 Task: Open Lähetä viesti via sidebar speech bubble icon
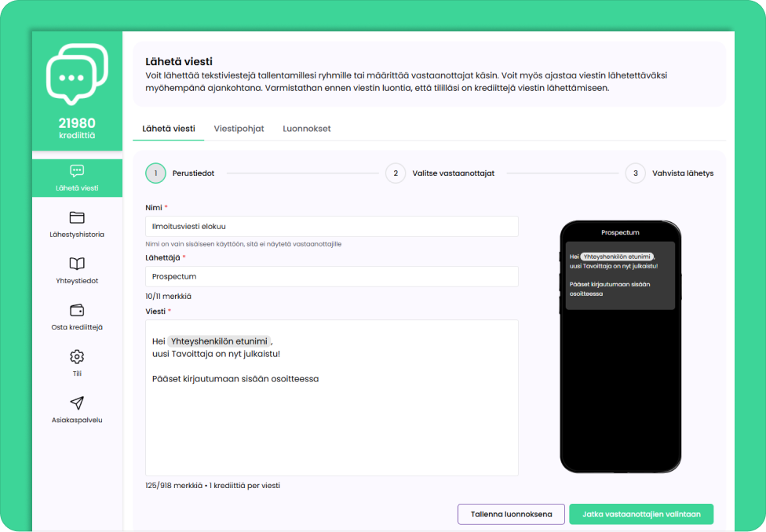pos(77,171)
